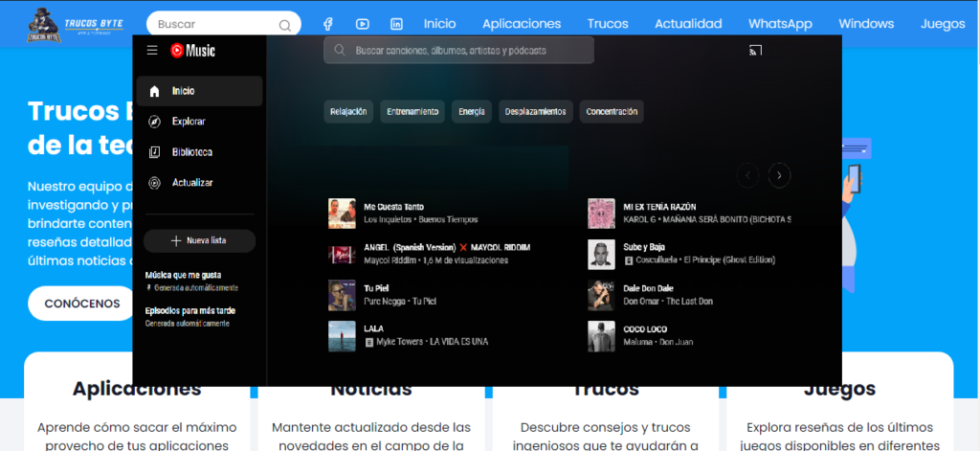This screenshot has height=451, width=980.
Task: Open Aplicaciones in Trucos Byte navigation
Action: [x=522, y=24]
